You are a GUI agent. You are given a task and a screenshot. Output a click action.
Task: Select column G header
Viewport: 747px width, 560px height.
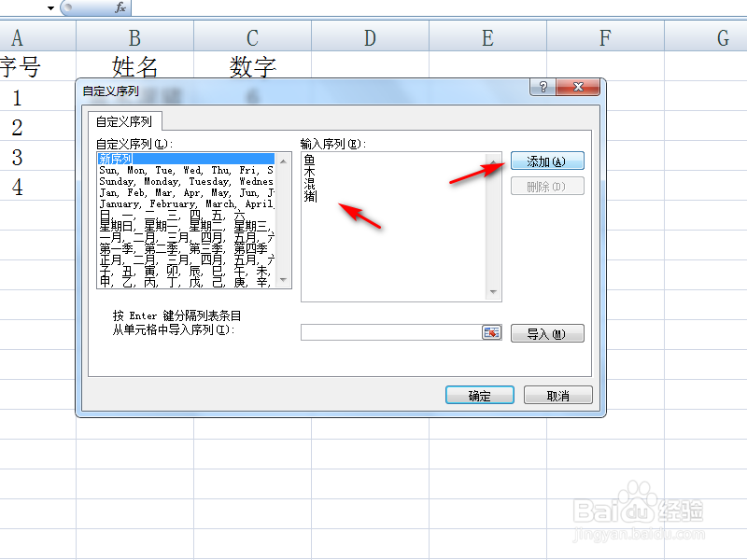pyautogui.click(x=706, y=37)
